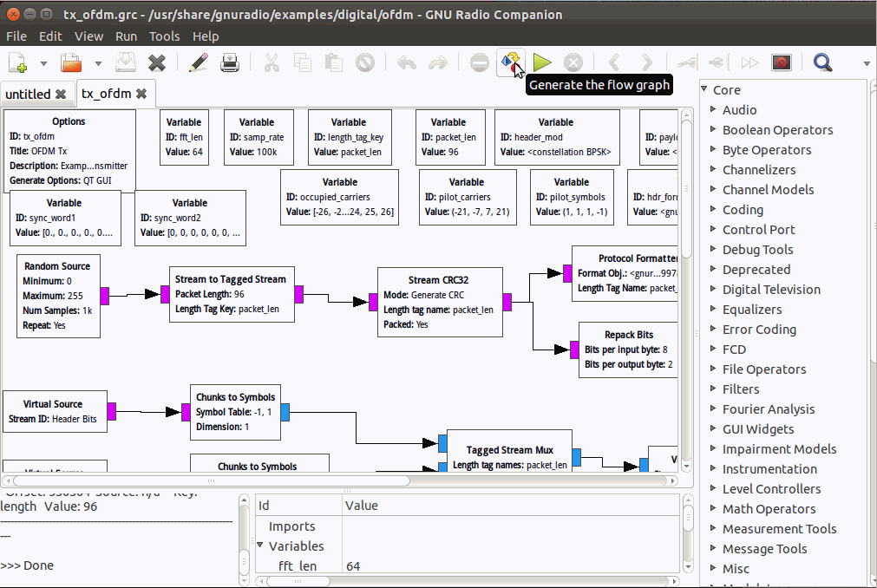Open block properties with the pencil icon
The image size is (877, 588).
(x=198, y=62)
